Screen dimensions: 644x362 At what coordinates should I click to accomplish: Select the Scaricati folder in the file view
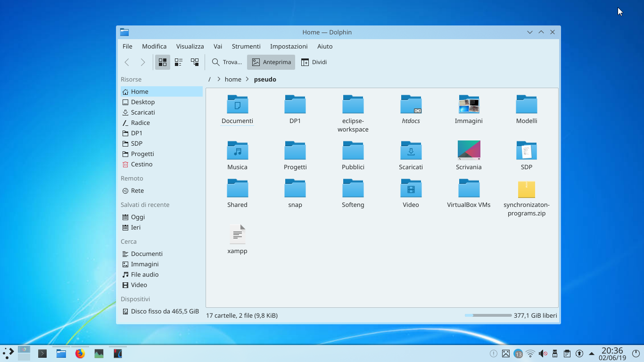pos(411,150)
